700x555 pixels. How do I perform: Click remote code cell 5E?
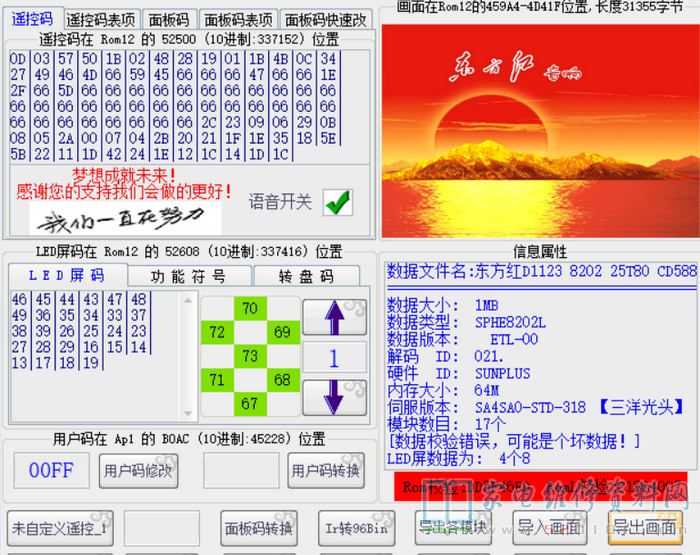click(x=328, y=138)
